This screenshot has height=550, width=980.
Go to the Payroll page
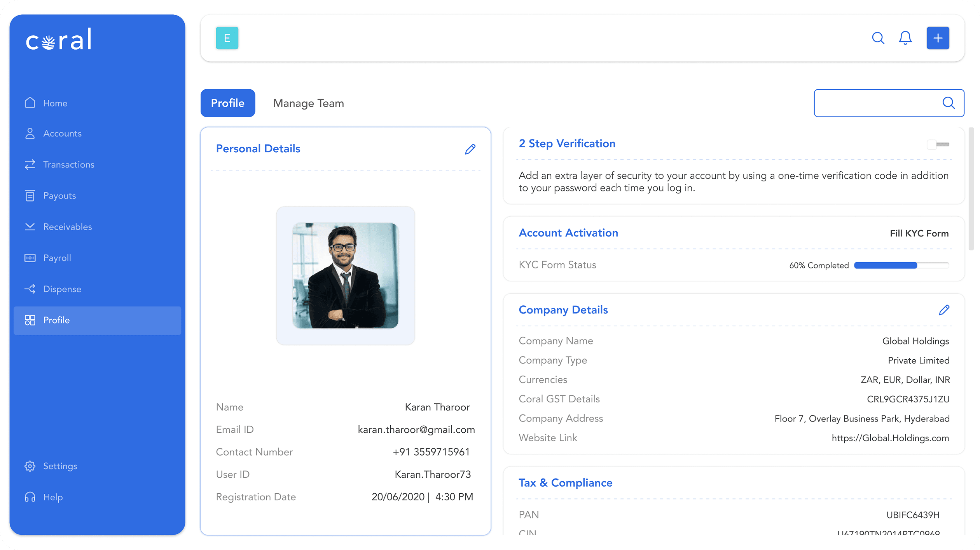(57, 258)
